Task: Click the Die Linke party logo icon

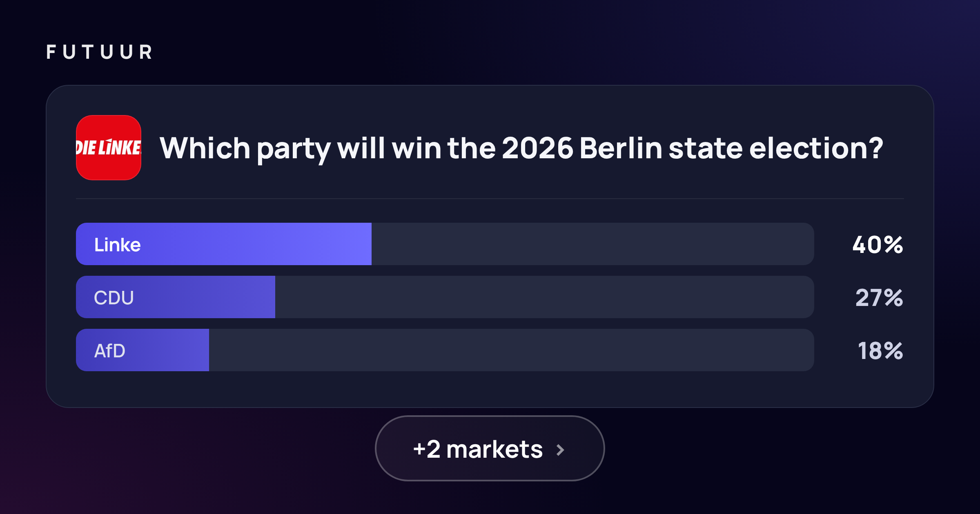Action: pos(109,148)
